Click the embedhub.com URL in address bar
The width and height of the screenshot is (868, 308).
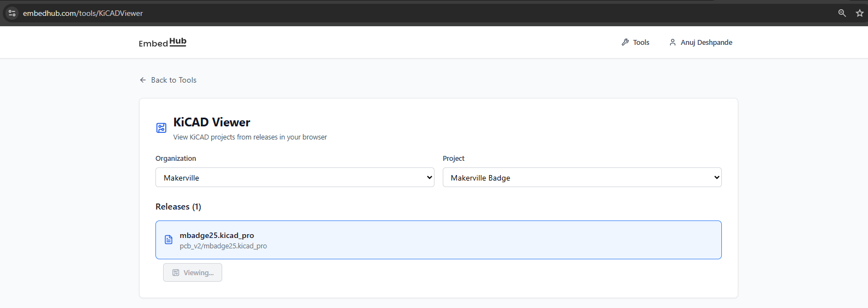83,13
